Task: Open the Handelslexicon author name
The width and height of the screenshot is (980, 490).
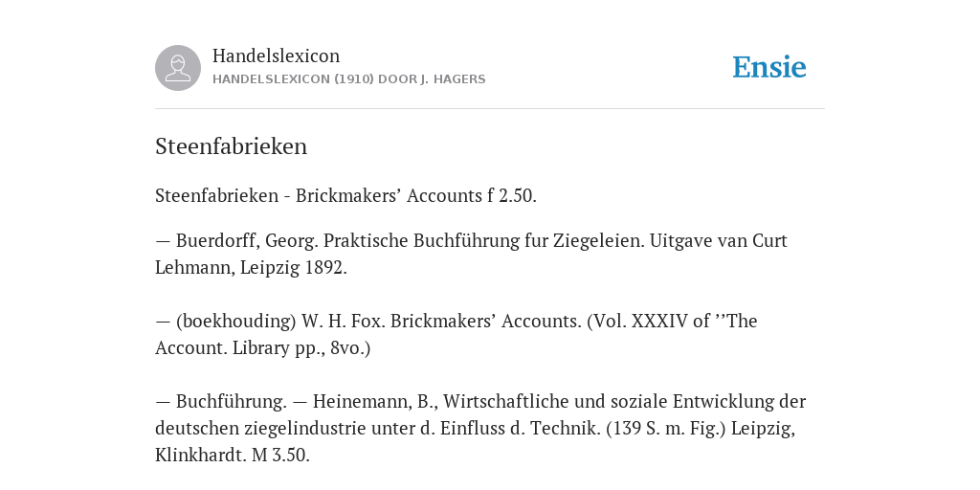Action: 277,56
